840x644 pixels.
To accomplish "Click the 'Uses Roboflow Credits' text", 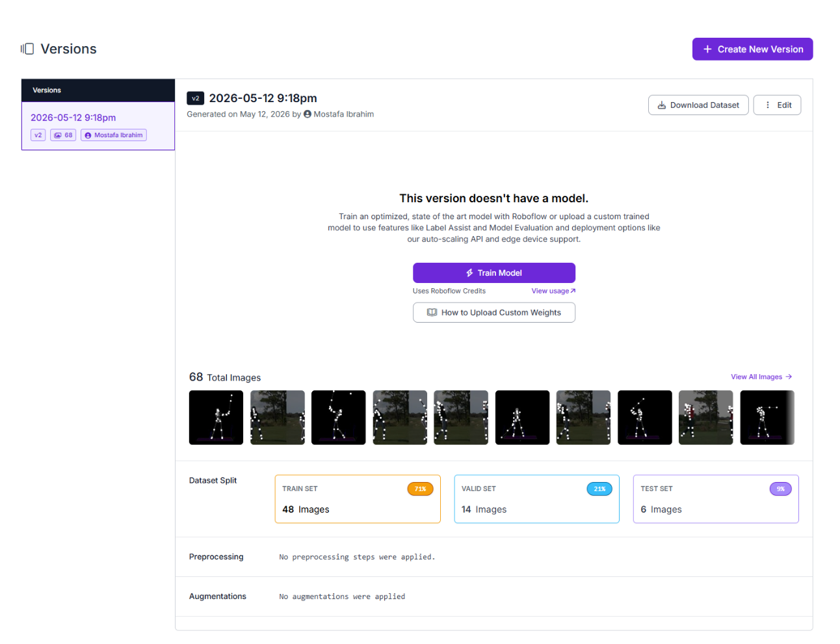I will tap(449, 291).
